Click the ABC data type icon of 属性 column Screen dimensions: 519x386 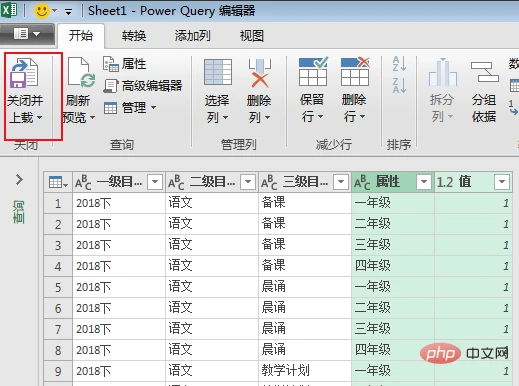(362, 182)
